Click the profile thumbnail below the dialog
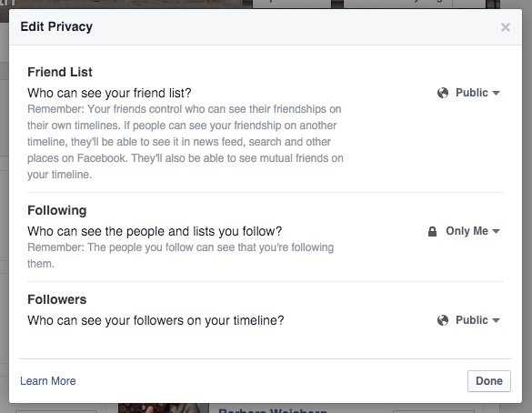 coord(164,408)
